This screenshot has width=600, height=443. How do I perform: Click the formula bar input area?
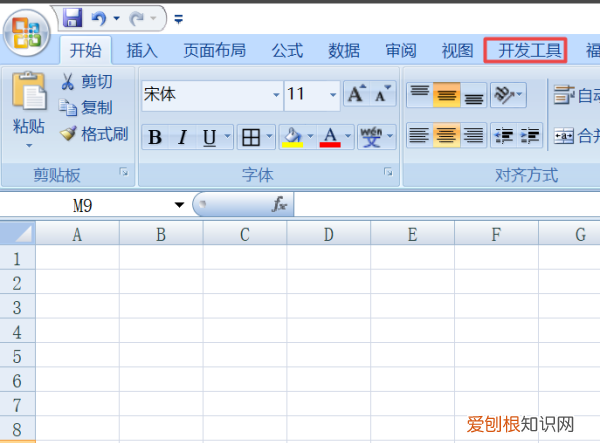coord(447,205)
